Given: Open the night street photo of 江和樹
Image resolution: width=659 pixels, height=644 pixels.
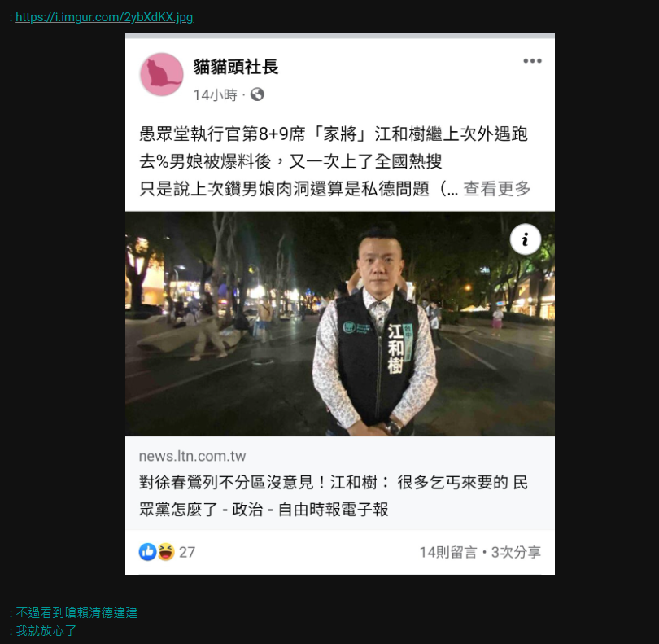Looking at the screenshot, I should [x=339, y=323].
